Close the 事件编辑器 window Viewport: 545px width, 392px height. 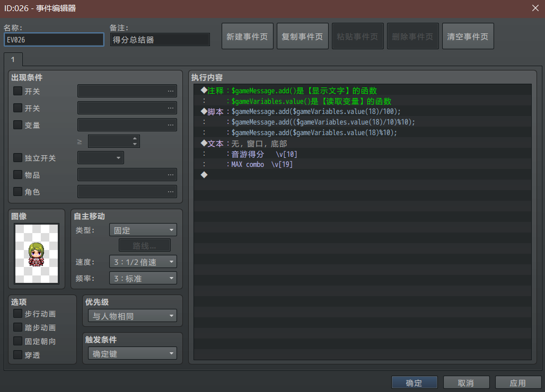(535, 8)
